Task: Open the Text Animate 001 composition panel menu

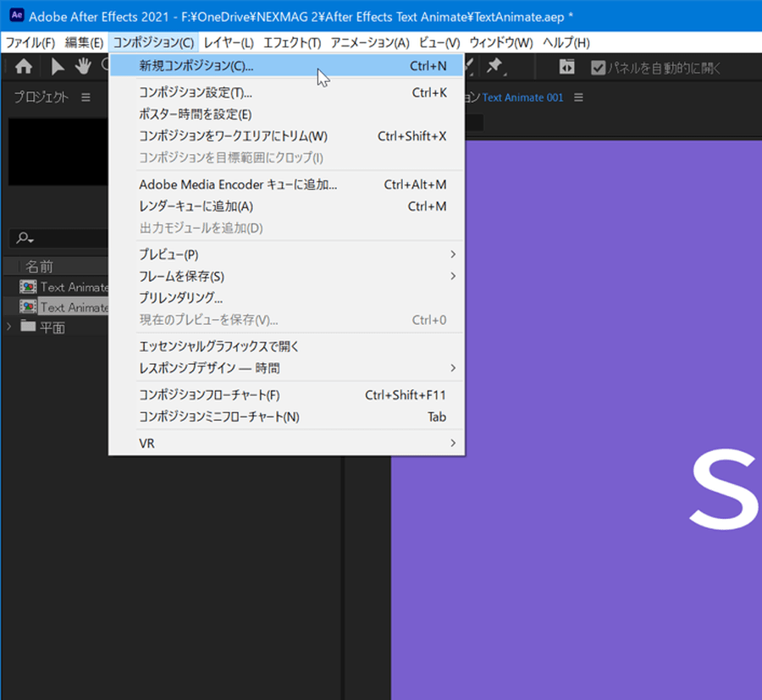Action: [578, 97]
